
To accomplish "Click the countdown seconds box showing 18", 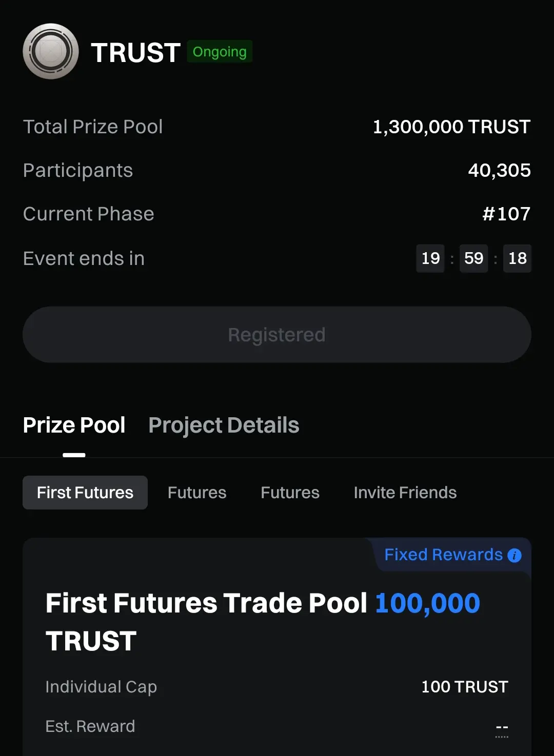I will (x=517, y=258).
